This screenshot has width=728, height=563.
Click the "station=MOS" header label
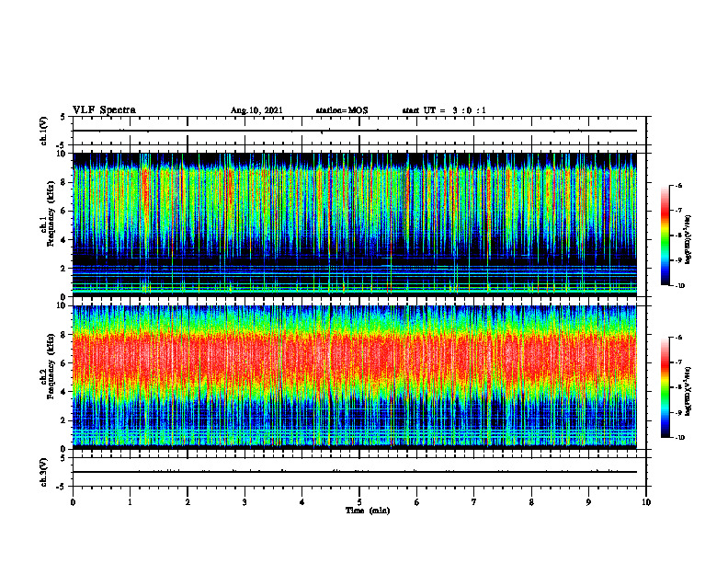click(342, 110)
